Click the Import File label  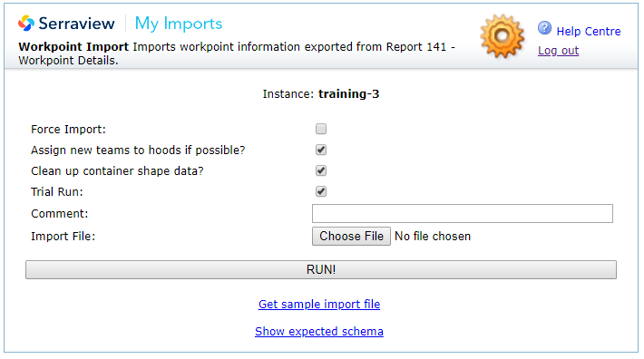click(x=63, y=237)
